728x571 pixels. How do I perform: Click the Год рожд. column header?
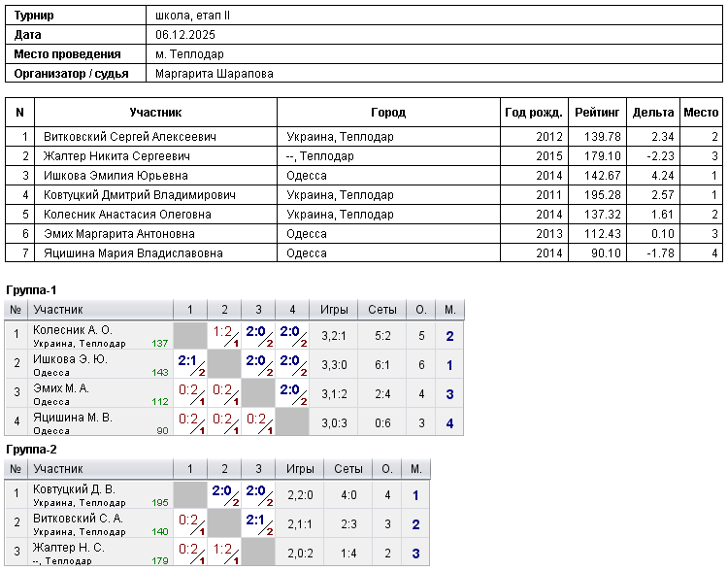click(x=534, y=113)
